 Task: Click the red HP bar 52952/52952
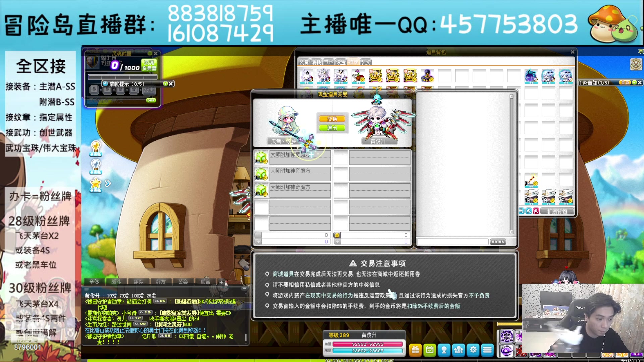pos(368,344)
